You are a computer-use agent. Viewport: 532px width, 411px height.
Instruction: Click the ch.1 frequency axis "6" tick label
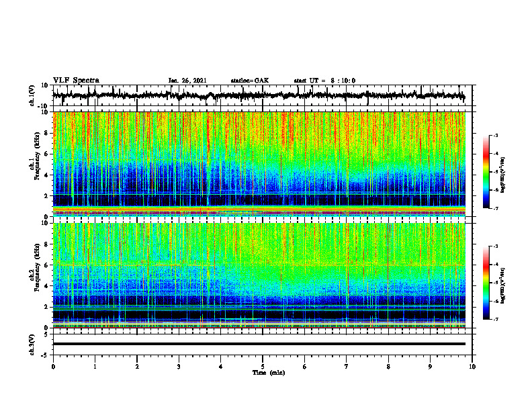[47, 154]
